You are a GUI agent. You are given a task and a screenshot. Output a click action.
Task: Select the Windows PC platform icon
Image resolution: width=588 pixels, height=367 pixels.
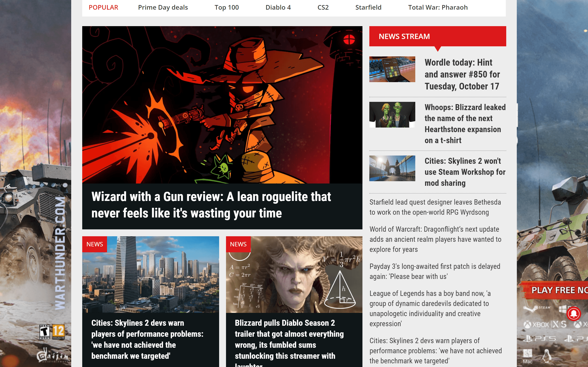tap(563, 309)
